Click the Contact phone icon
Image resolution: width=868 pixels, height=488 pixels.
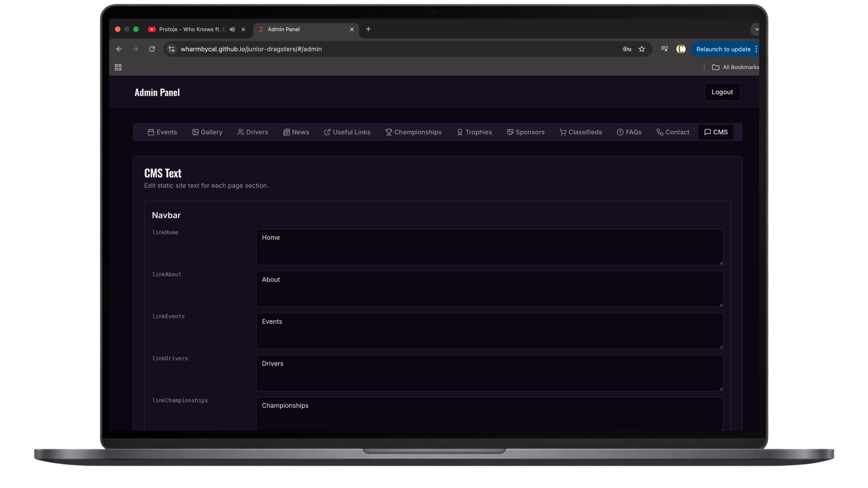659,132
